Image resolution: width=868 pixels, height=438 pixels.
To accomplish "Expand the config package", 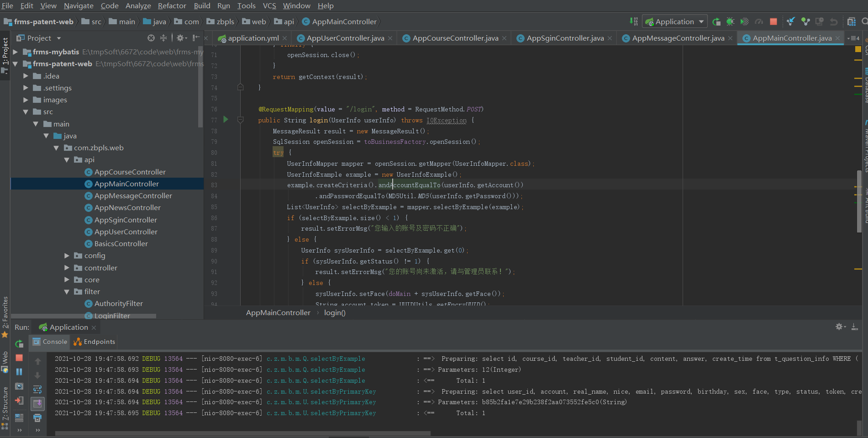I will pyautogui.click(x=67, y=256).
